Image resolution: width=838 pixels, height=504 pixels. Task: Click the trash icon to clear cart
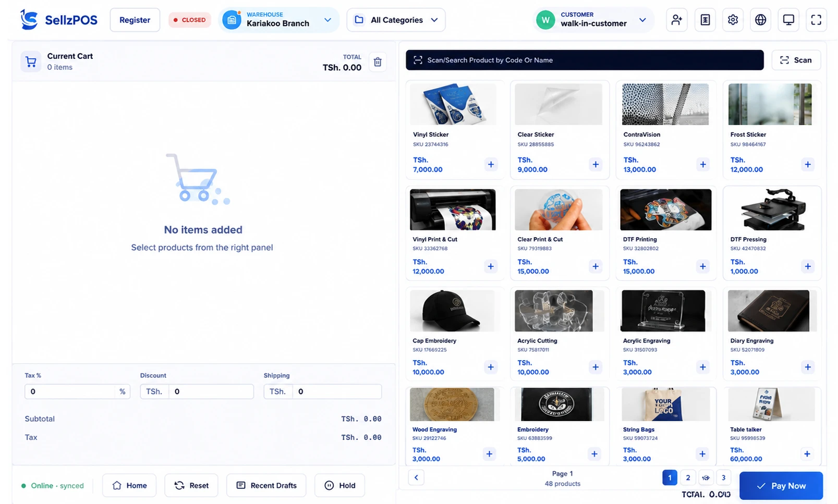(378, 62)
